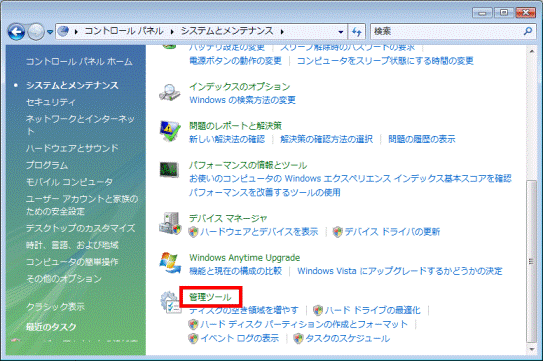Click the デバイス マネージャ computer icon
Viewport: 543px width, 361px height.
point(170,223)
